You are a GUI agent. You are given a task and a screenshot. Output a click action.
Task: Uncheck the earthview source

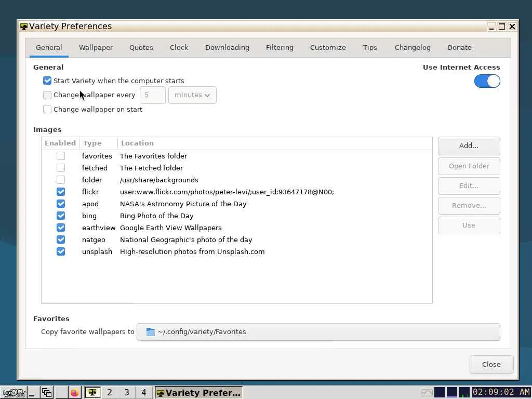pyautogui.click(x=61, y=228)
